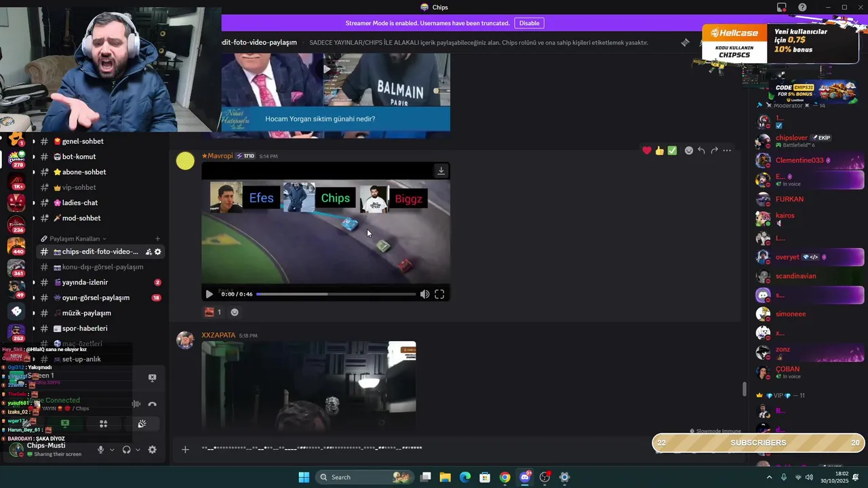Open the yayında-izlenir channel

point(100,283)
